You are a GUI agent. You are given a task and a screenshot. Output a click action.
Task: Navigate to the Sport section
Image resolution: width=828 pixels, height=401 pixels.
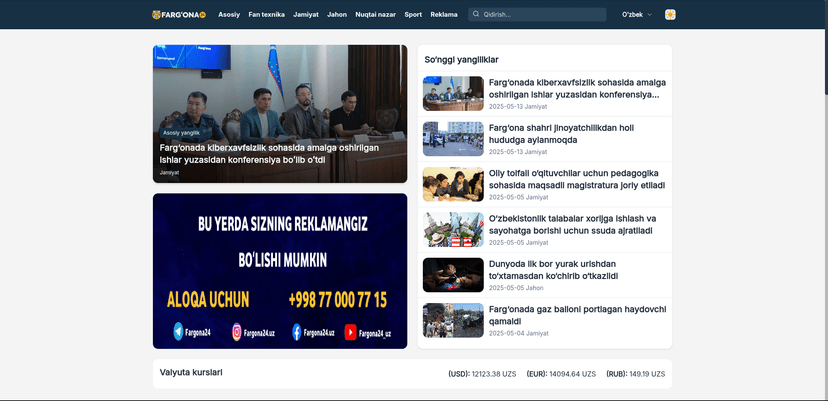point(413,14)
